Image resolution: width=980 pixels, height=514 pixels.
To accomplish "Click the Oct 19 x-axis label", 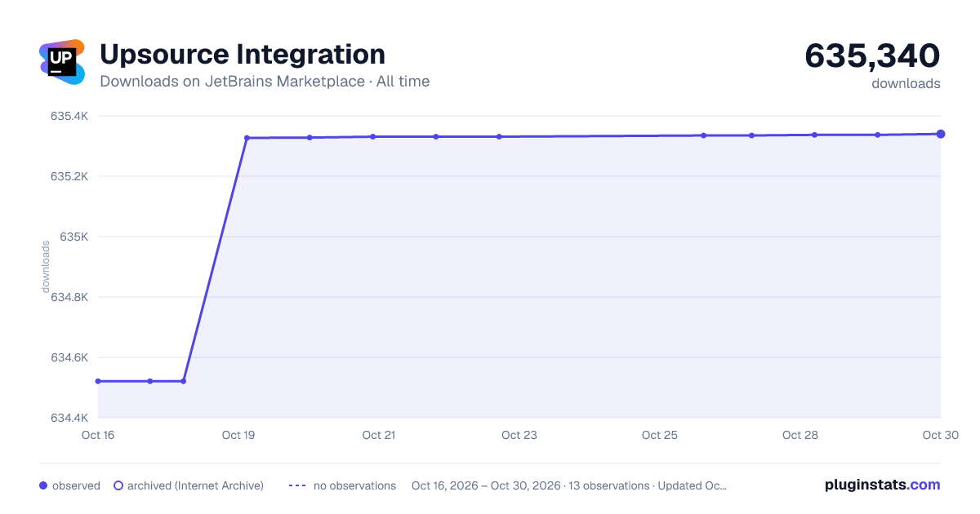I will tap(238, 435).
